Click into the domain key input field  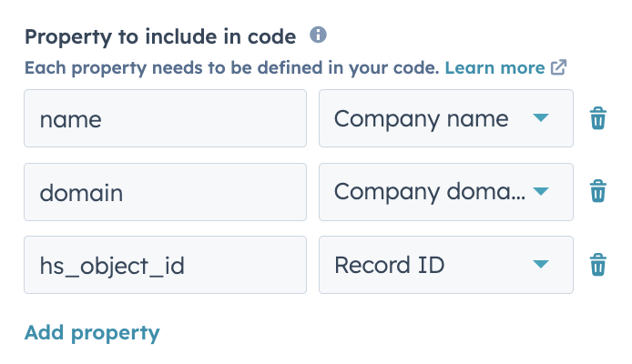pyautogui.click(x=165, y=192)
